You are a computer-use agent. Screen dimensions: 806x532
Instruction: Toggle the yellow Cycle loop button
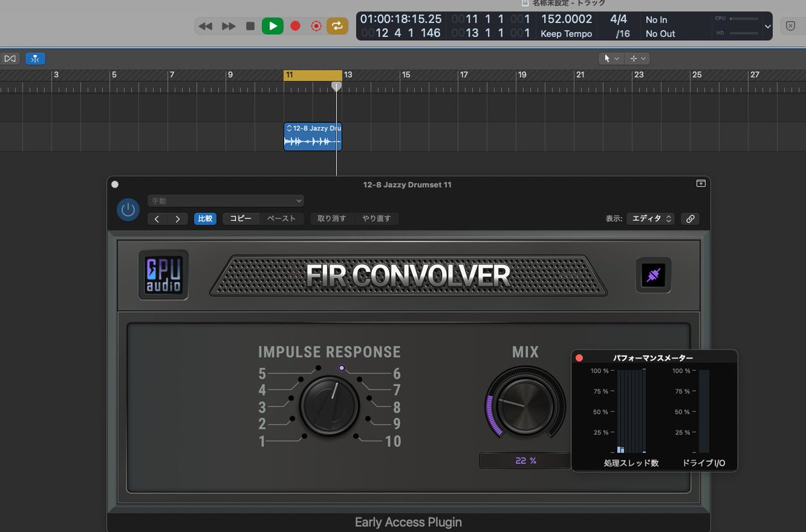(x=337, y=26)
